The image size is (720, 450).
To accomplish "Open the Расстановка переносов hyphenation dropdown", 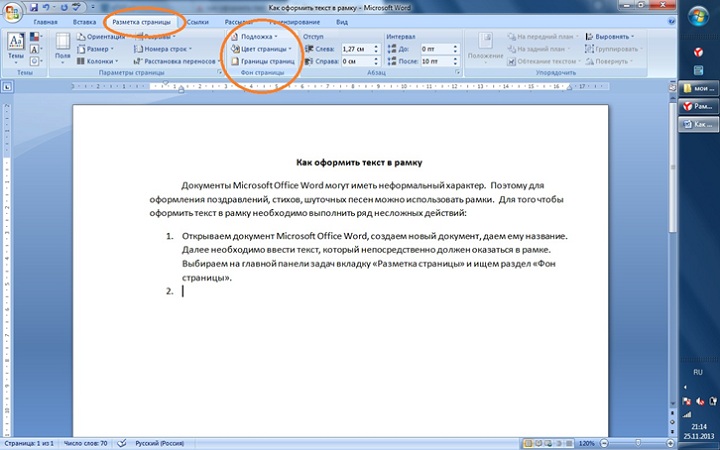I will point(176,61).
